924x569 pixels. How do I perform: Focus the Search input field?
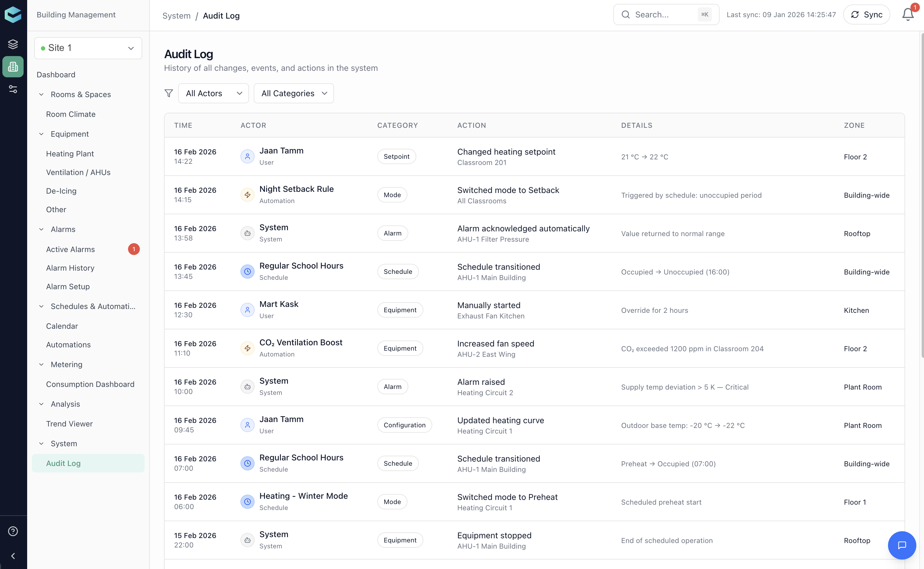pos(666,14)
